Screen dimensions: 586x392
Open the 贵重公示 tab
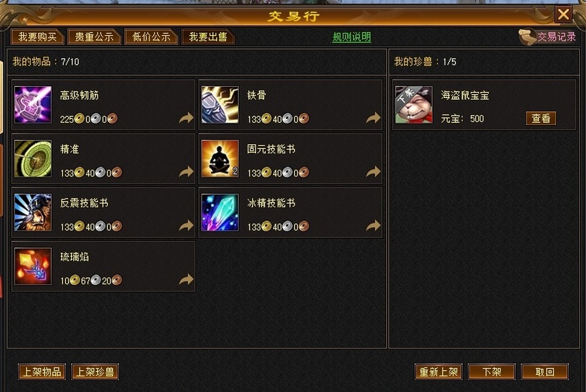tap(94, 37)
